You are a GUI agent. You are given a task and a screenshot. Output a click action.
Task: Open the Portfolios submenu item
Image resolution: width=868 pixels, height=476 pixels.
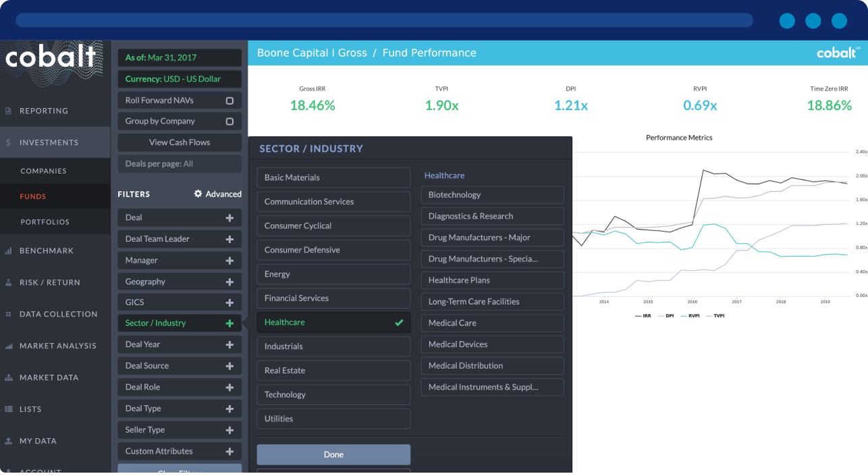click(x=55, y=221)
